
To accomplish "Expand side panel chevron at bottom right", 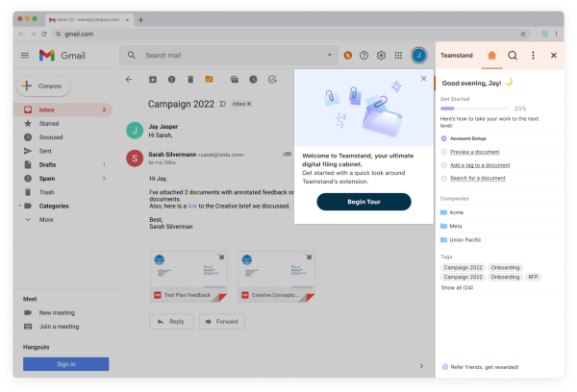I will pyautogui.click(x=421, y=365).
